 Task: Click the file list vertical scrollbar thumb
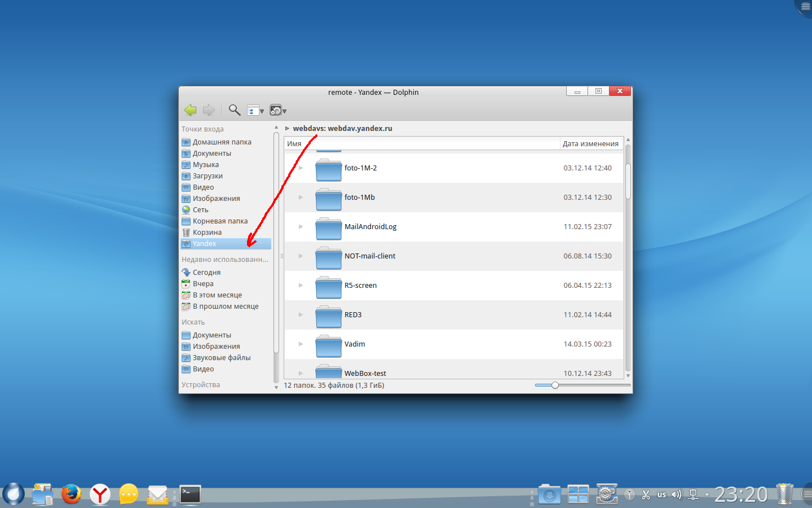(628, 181)
